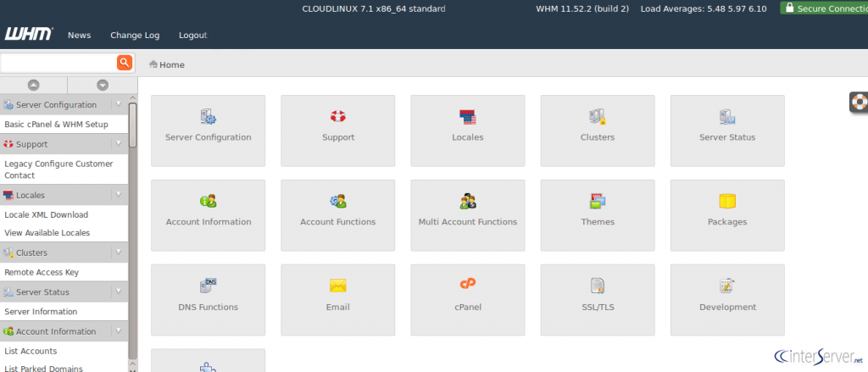Image resolution: width=868 pixels, height=372 pixels.
Task: Click the Load Averages text
Action: click(x=704, y=8)
